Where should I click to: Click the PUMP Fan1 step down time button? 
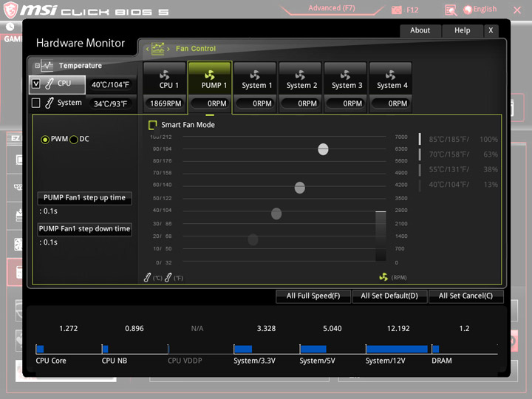(84, 229)
